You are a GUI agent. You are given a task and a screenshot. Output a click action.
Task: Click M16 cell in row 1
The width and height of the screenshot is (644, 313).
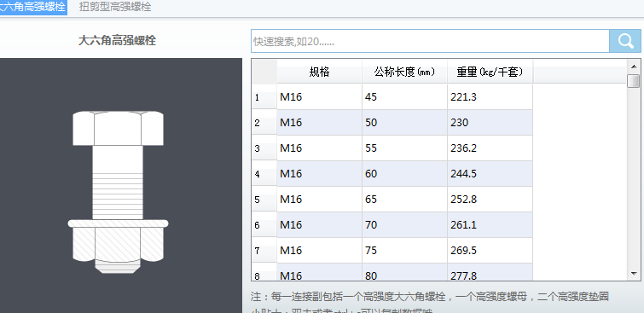[x=320, y=97]
